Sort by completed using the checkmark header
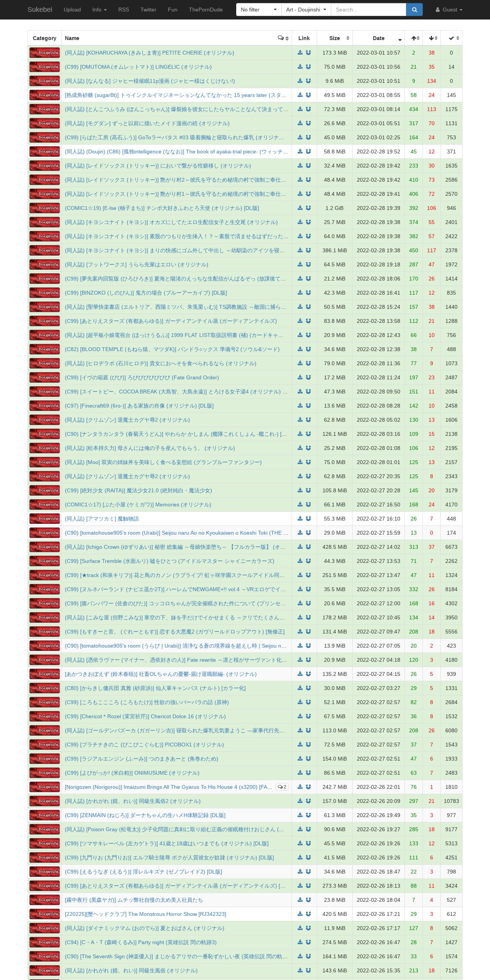This screenshot has height=980, width=490. point(451,38)
